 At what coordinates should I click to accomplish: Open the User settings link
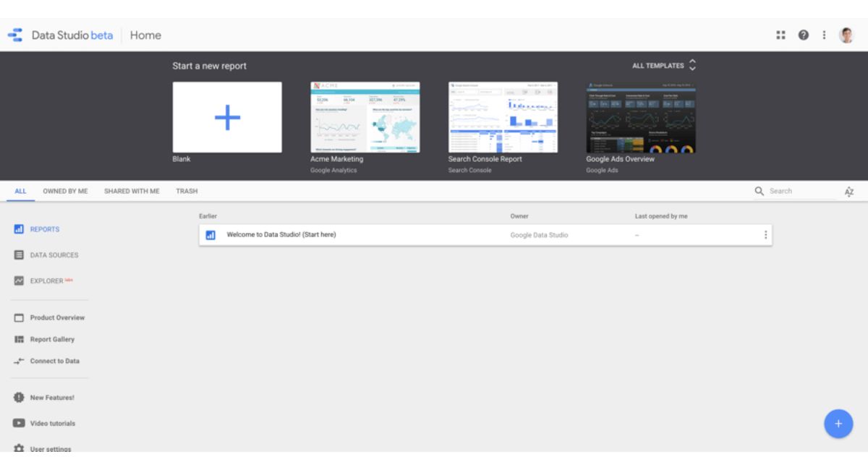click(51, 448)
